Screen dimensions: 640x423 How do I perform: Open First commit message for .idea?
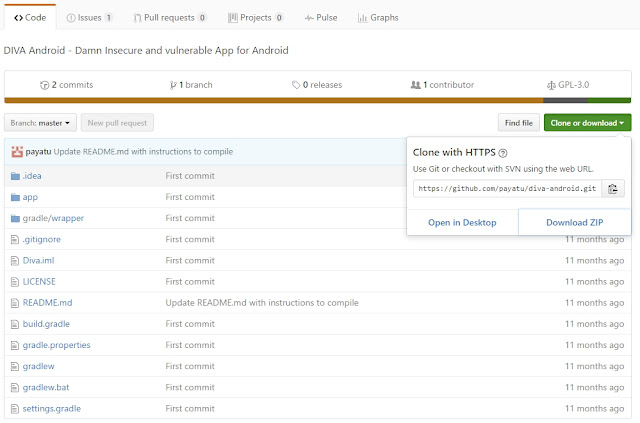point(190,176)
